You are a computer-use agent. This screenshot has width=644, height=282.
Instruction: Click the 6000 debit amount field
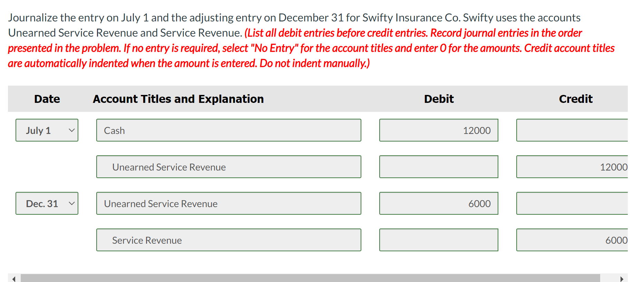[438, 203]
